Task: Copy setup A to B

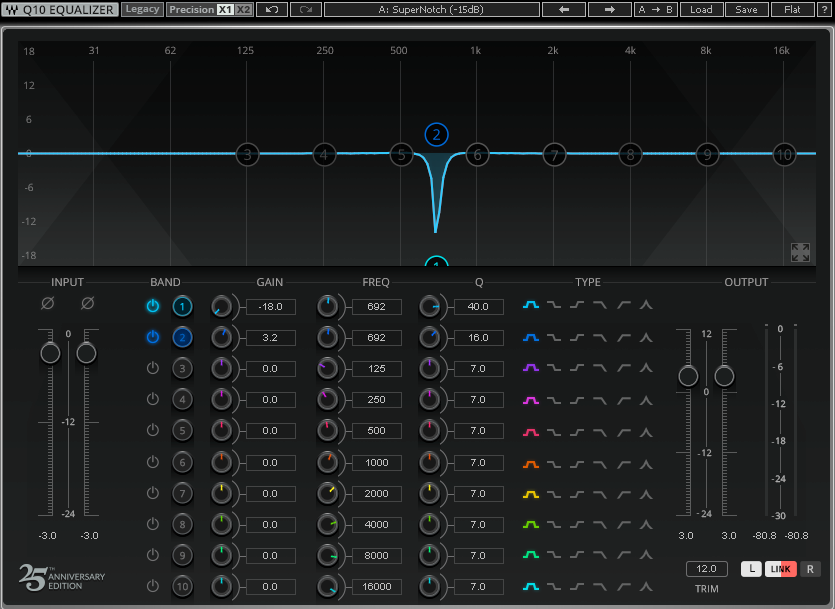Action: pyautogui.click(x=655, y=10)
